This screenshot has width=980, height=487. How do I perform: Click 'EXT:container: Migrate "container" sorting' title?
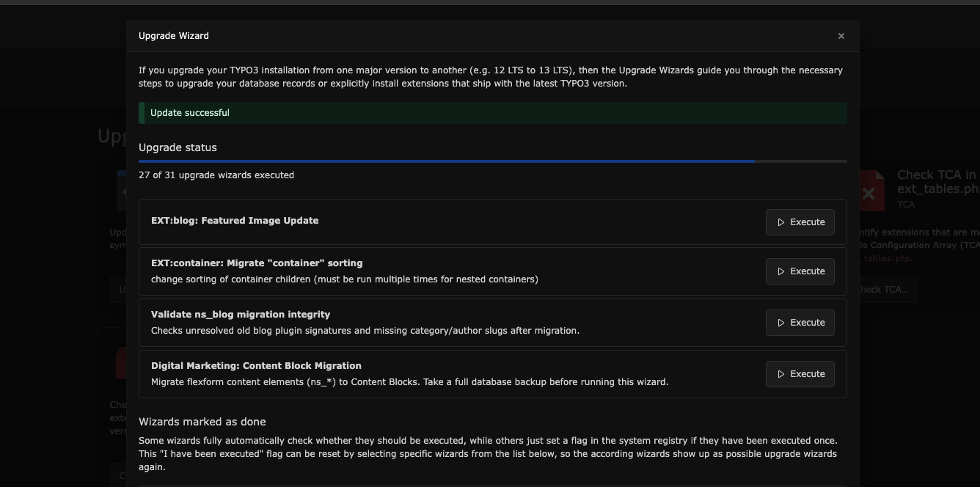tap(257, 263)
